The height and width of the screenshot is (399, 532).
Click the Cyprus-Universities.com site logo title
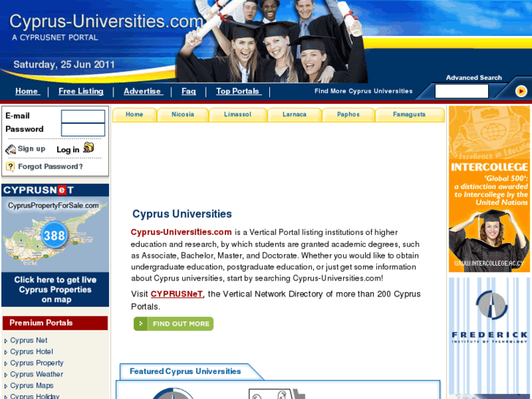(106, 21)
